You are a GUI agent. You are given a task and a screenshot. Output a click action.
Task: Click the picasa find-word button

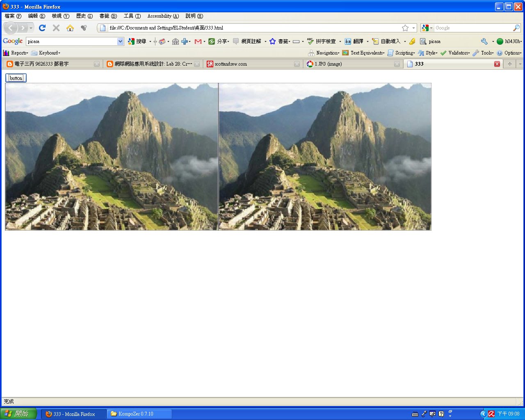430,41
